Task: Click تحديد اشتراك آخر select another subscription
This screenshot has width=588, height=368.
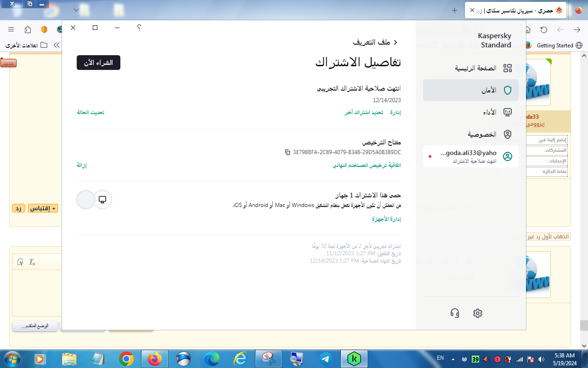Action: [x=364, y=112]
